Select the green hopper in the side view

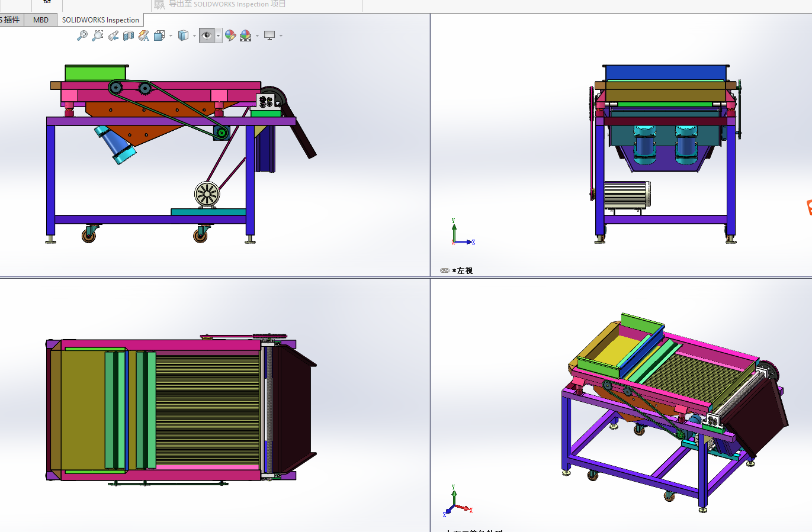pyautogui.click(x=95, y=73)
